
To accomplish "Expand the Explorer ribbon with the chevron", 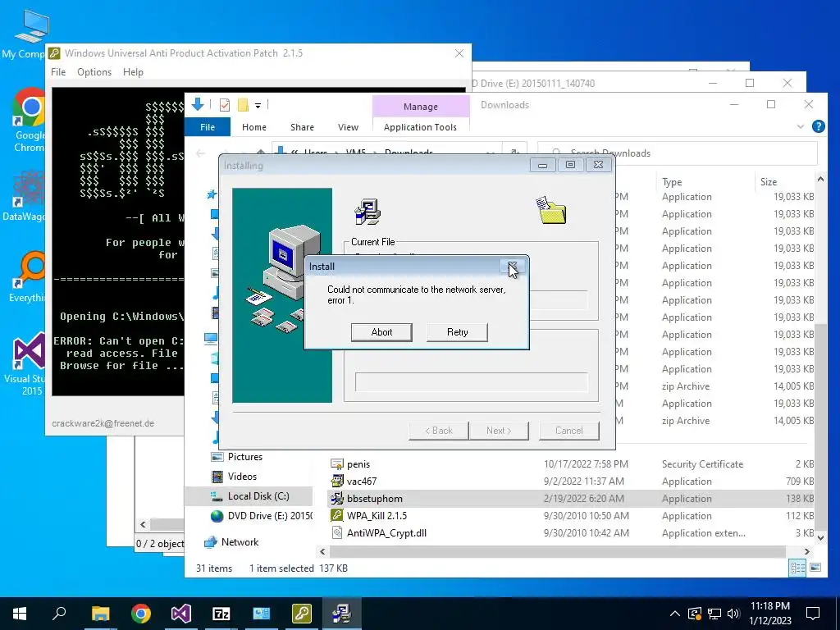I will tap(801, 127).
